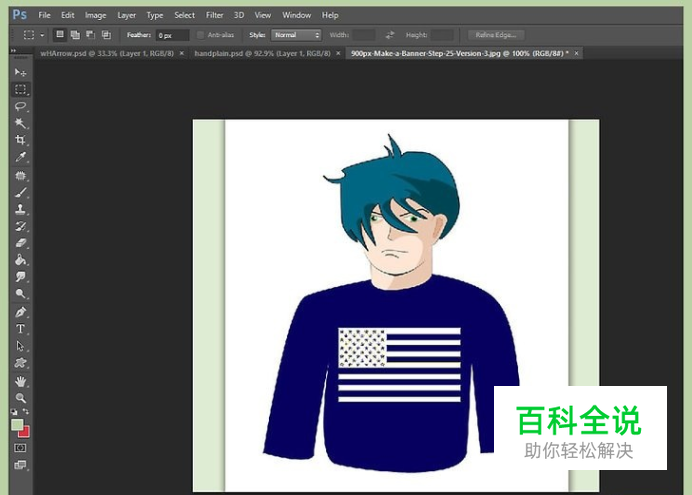692x495 pixels.
Task: Select the History Brush tool
Action: (x=20, y=226)
